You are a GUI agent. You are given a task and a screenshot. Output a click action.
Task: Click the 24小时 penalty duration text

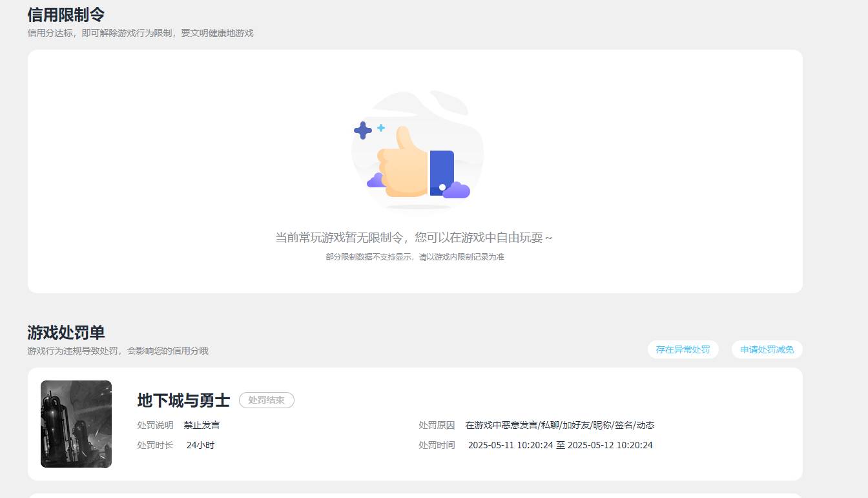[199, 445]
